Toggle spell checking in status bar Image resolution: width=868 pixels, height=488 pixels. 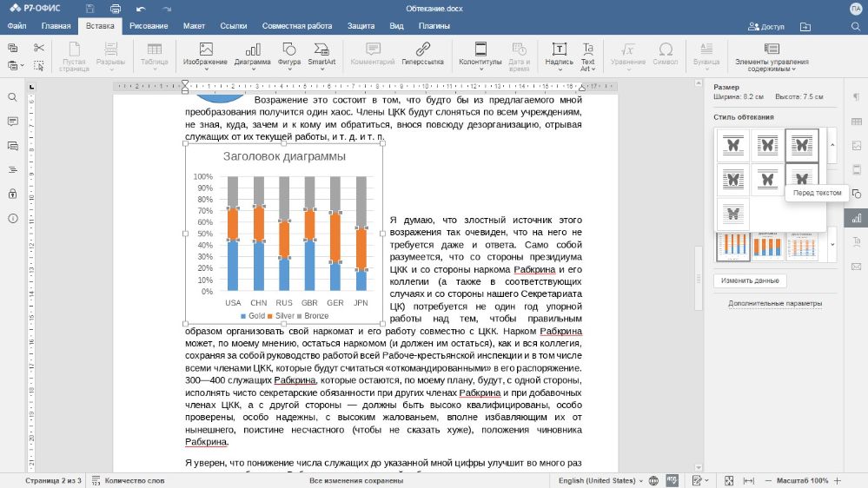[672, 480]
